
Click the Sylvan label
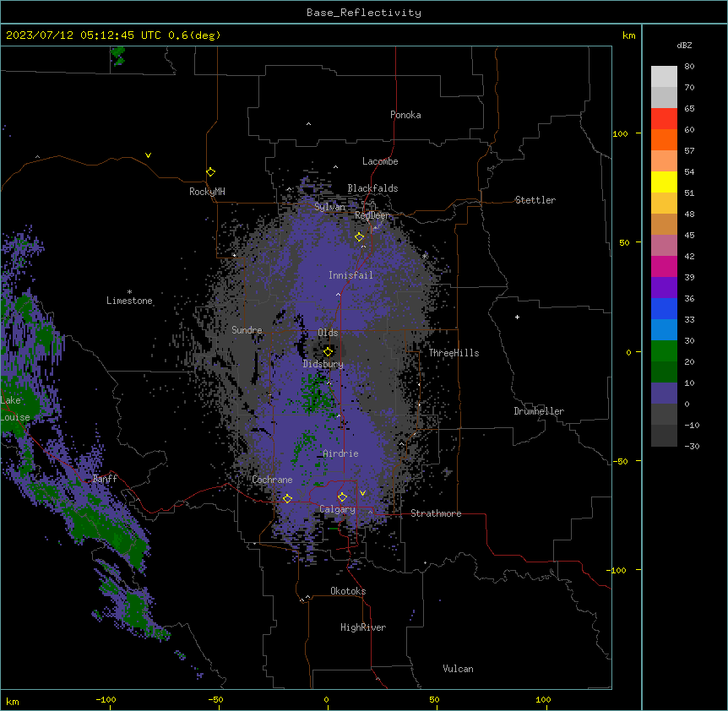(329, 207)
